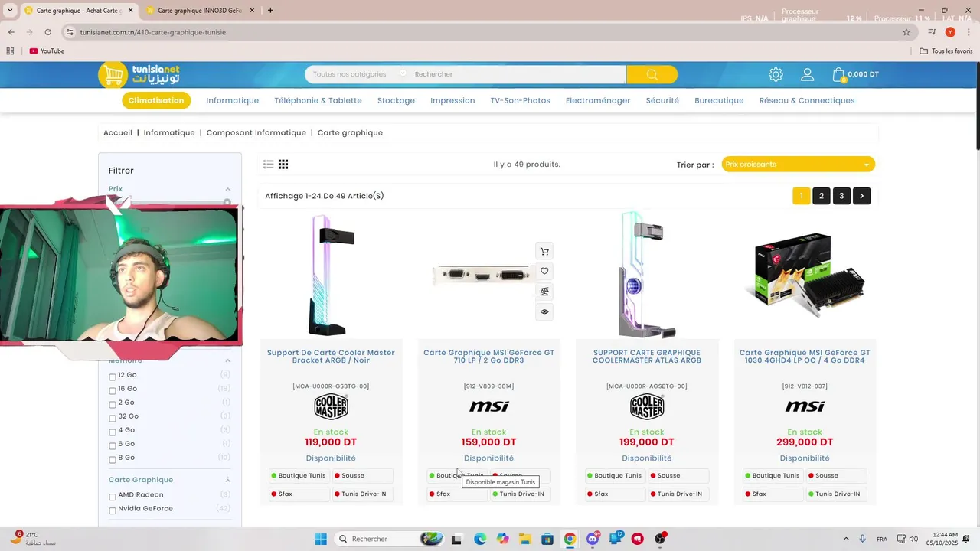
Task: Click the Rechercher site search field
Action: [518, 74]
